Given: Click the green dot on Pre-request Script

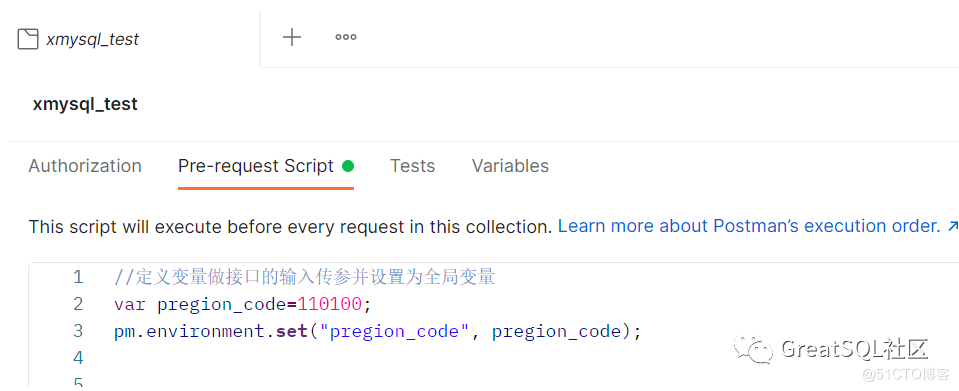Looking at the screenshot, I should point(348,166).
